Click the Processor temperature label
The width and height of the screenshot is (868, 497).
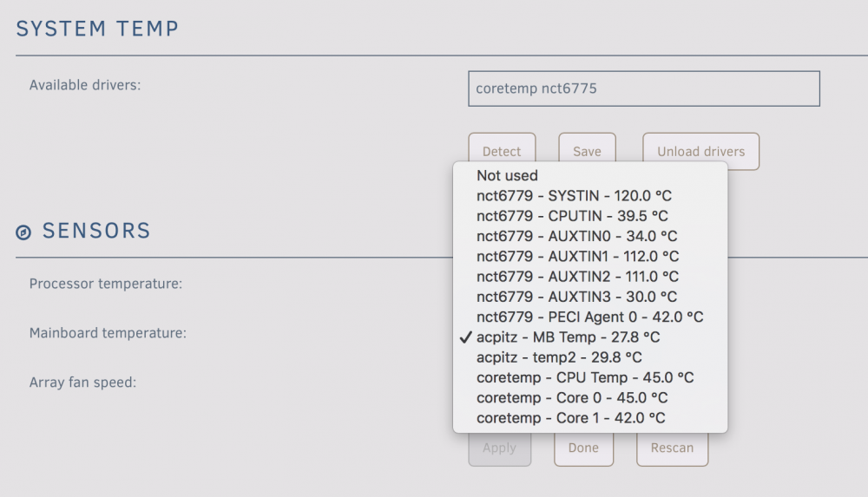click(x=106, y=284)
